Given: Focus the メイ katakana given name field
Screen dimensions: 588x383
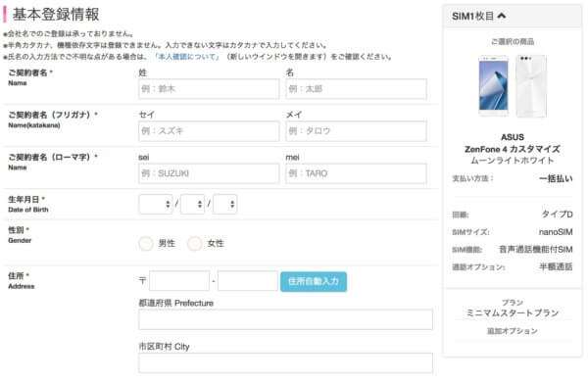Looking at the screenshot, I should (356, 131).
